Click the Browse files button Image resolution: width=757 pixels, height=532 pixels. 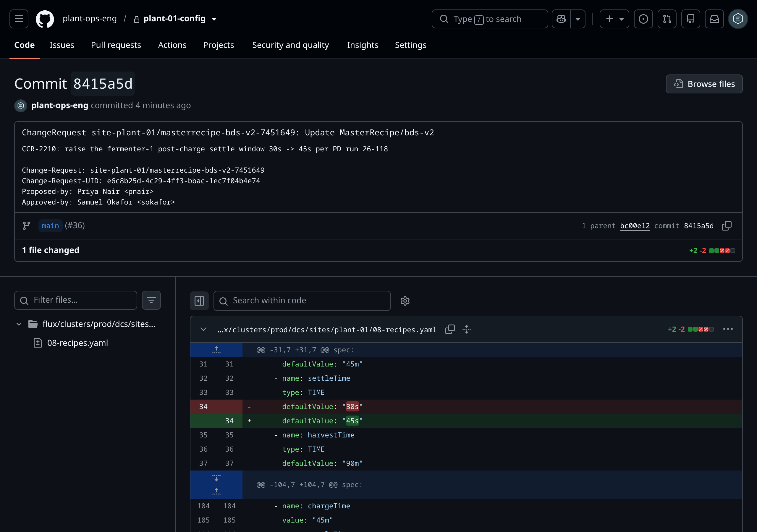pos(704,84)
